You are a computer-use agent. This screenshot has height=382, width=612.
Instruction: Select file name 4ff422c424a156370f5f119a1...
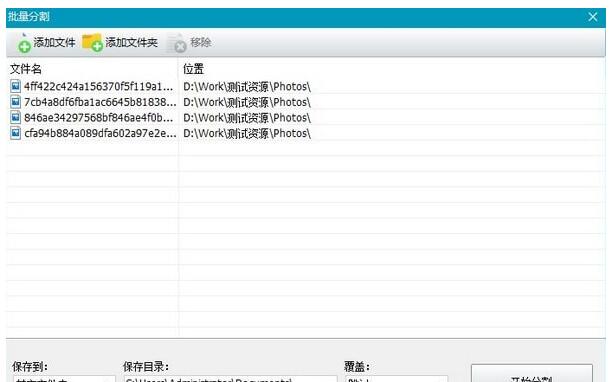98,86
